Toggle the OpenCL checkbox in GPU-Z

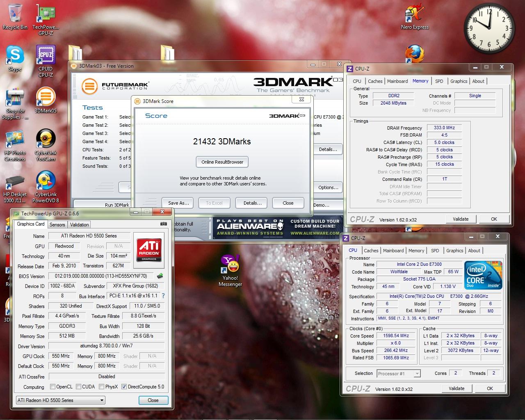pyautogui.click(x=52, y=386)
